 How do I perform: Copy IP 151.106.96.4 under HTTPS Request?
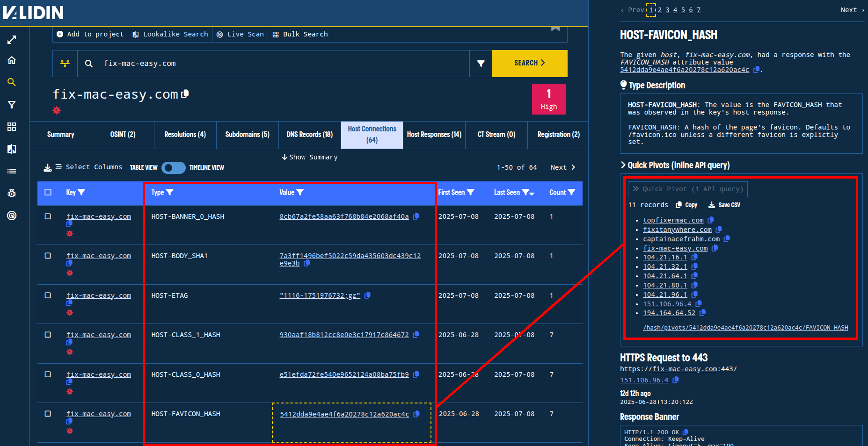click(x=676, y=380)
